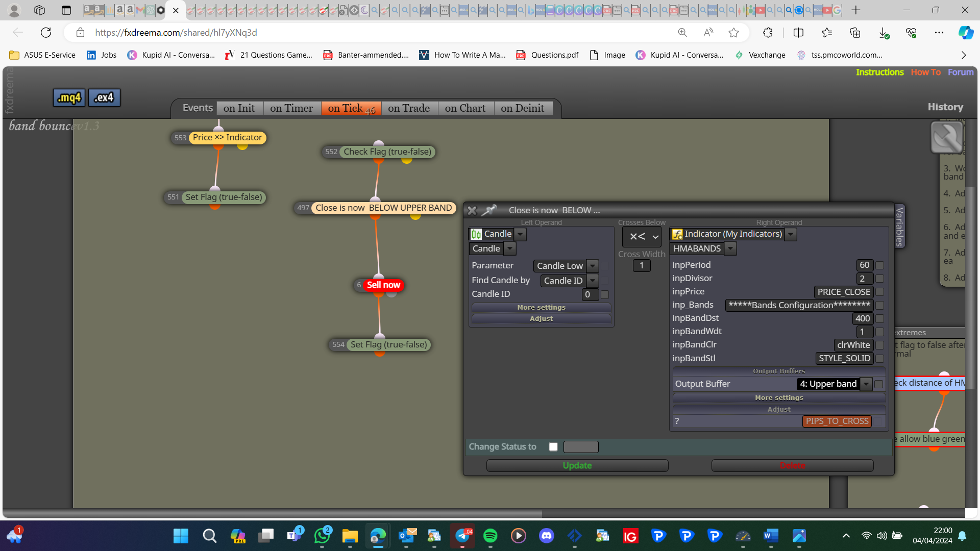
Task: Edit inpPeriod value 60
Action: tap(864, 265)
